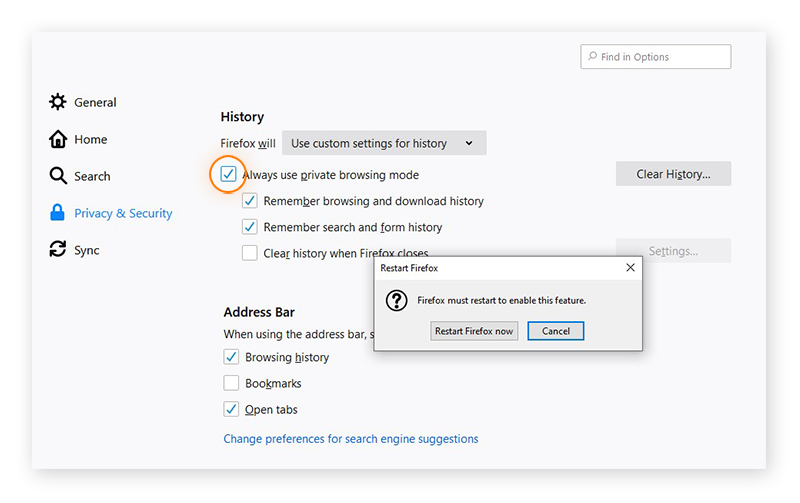Enable Bookmarks for address bar suggestions
The width and height of the screenshot is (800, 503).
click(x=231, y=383)
